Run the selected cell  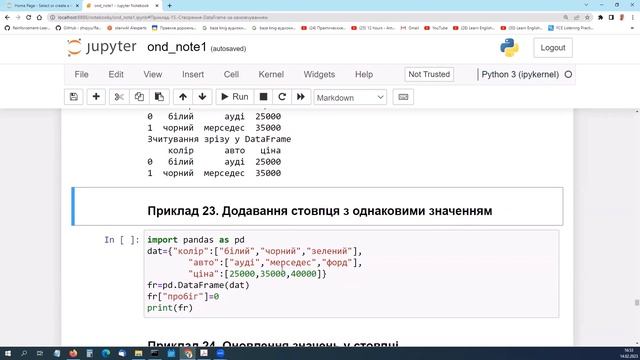click(x=235, y=97)
